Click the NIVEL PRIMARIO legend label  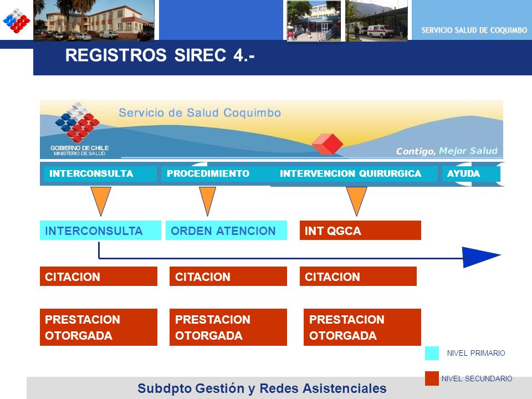476,353
